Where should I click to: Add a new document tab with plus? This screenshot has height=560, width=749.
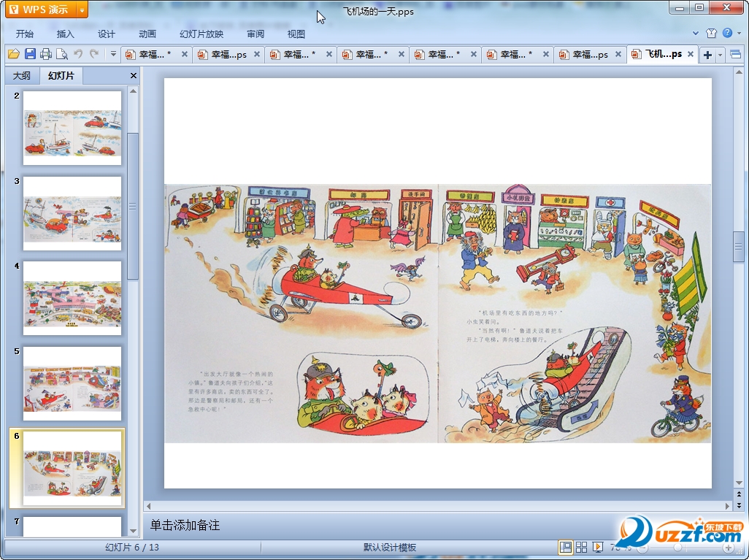pyautogui.click(x=707, y=55)
